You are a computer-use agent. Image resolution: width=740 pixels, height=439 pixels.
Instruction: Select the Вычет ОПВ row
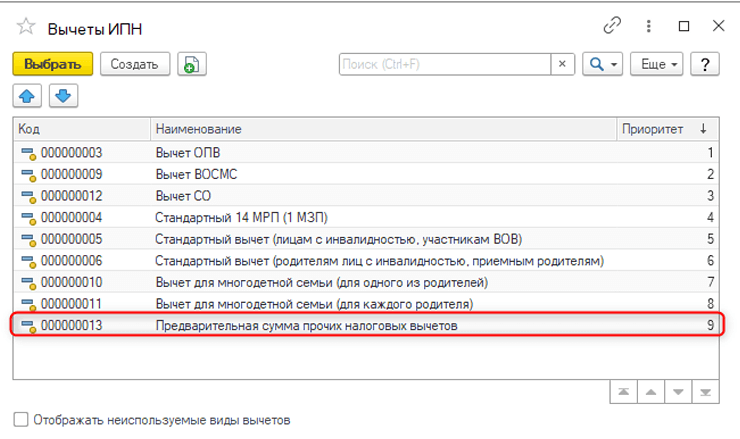click(300, 153)
